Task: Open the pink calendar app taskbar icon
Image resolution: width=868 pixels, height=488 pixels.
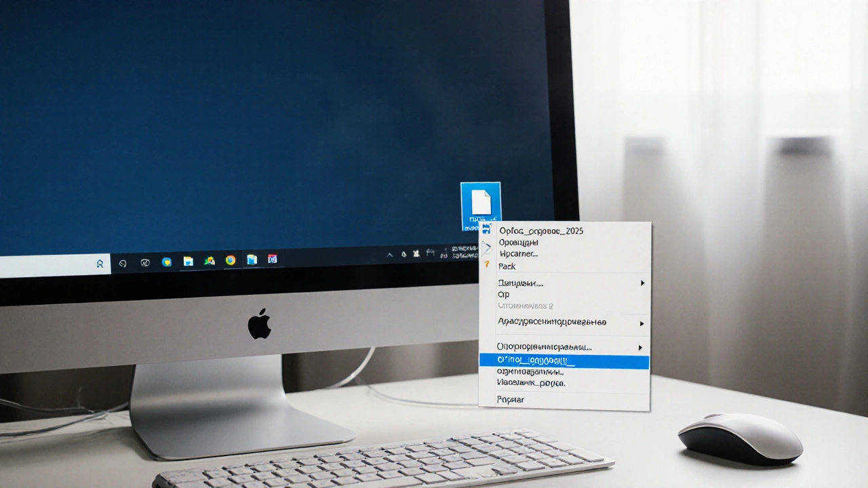Action: coord(273,259)
